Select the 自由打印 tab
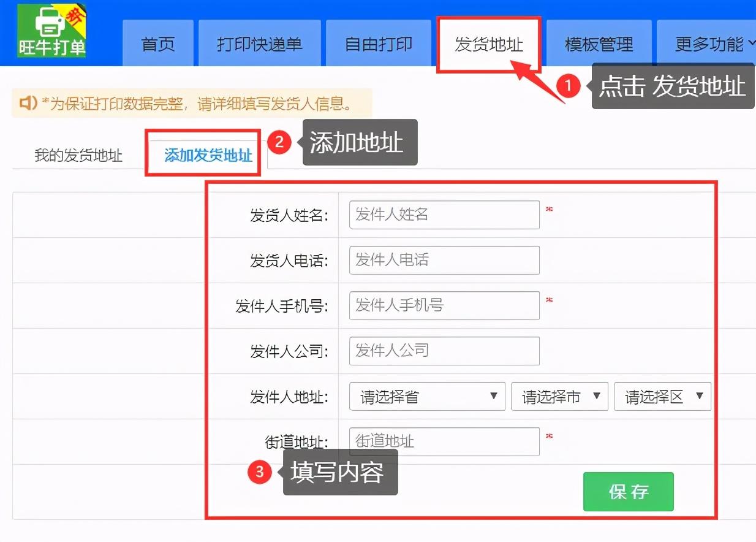The image size is (756, 542). click(377, 43)
